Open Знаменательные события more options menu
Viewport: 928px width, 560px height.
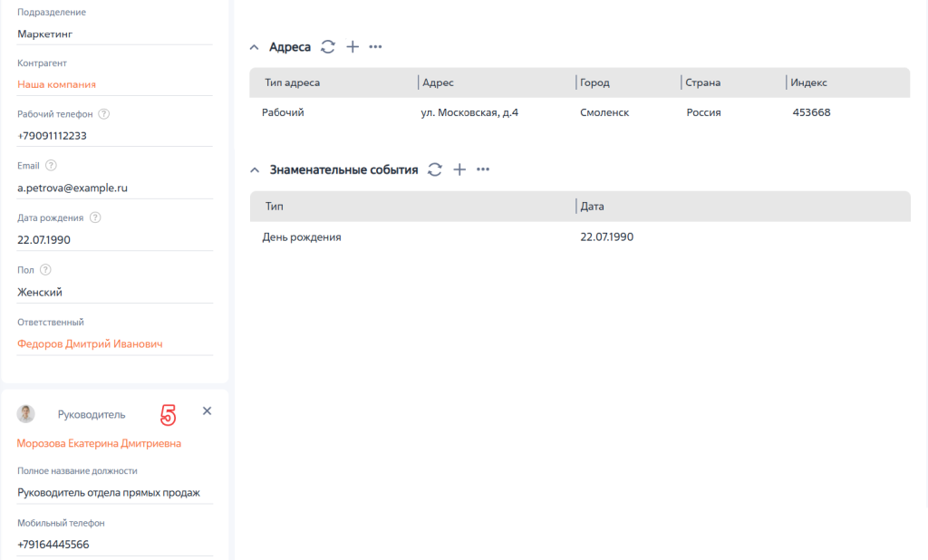(x=483, y=169)
